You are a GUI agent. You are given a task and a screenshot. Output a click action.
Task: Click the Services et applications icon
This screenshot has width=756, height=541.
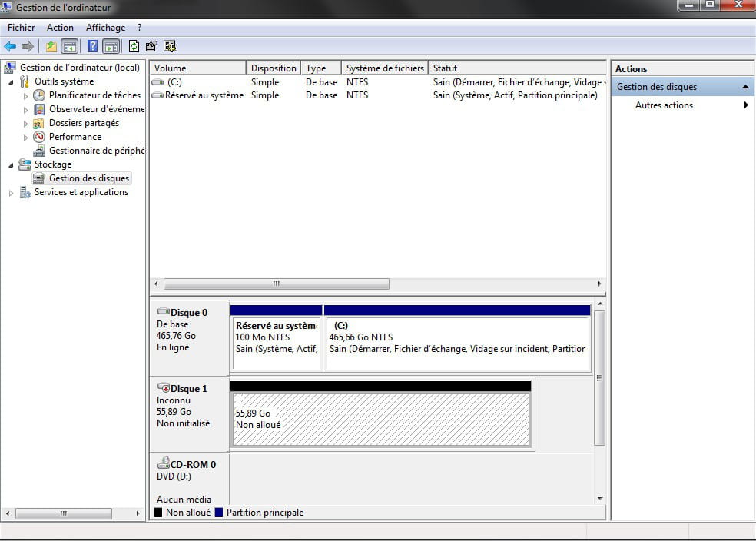click(x=25, y=192)
